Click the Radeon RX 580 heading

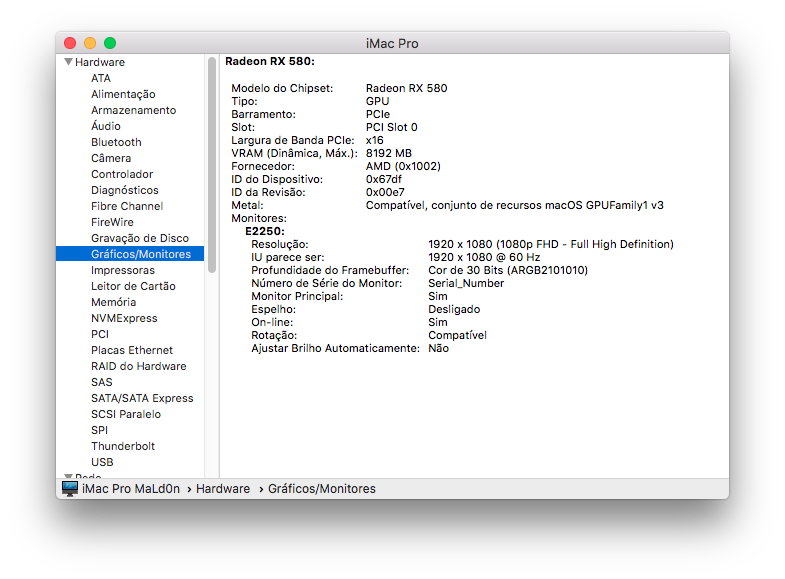(269, 61)
